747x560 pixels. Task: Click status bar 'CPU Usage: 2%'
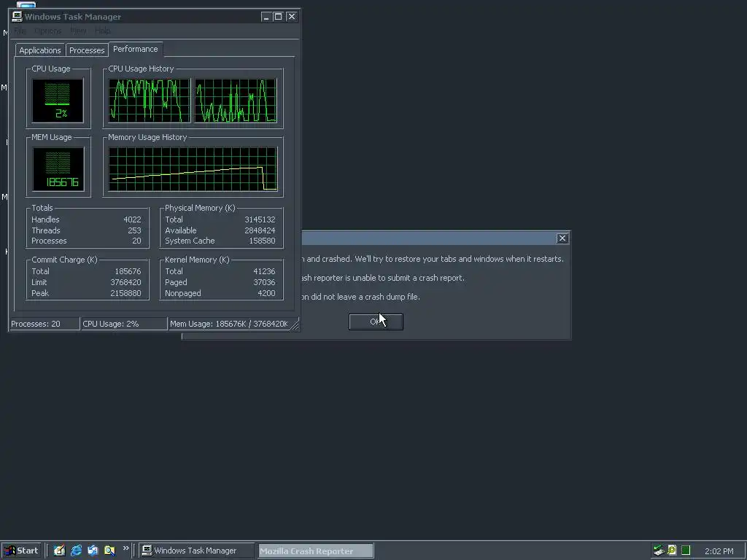[124, 324]
